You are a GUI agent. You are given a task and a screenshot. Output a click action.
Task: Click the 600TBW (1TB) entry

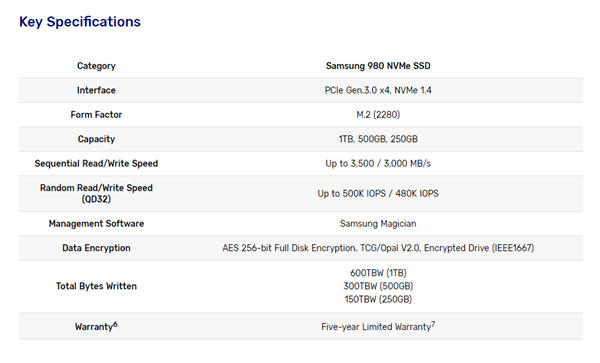[378, 273]
